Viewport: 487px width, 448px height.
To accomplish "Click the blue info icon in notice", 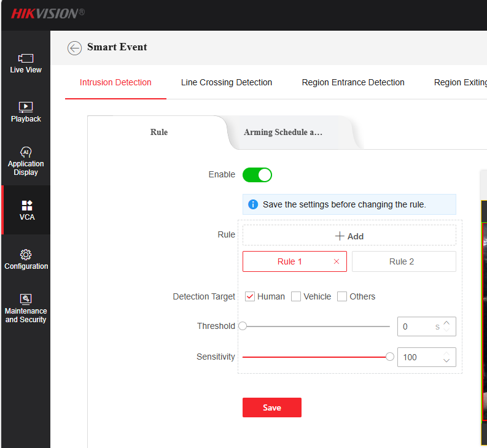I will pos(253,204).
